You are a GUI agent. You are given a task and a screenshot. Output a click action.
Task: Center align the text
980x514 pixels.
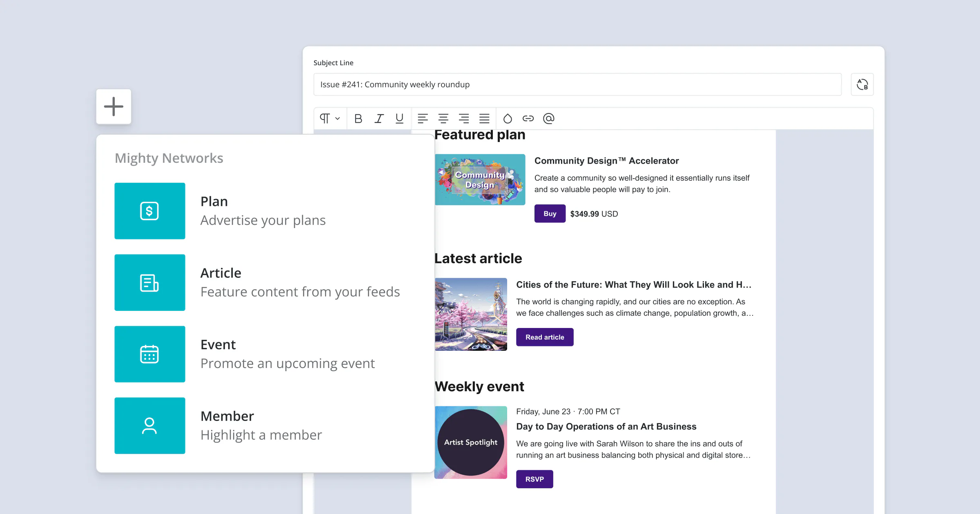pos(443,119)
